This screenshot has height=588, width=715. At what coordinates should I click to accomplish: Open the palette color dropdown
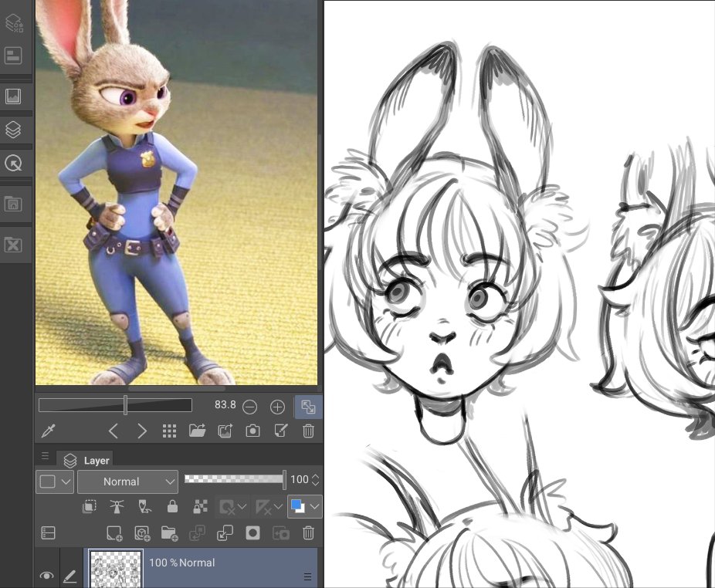point(55,482)
